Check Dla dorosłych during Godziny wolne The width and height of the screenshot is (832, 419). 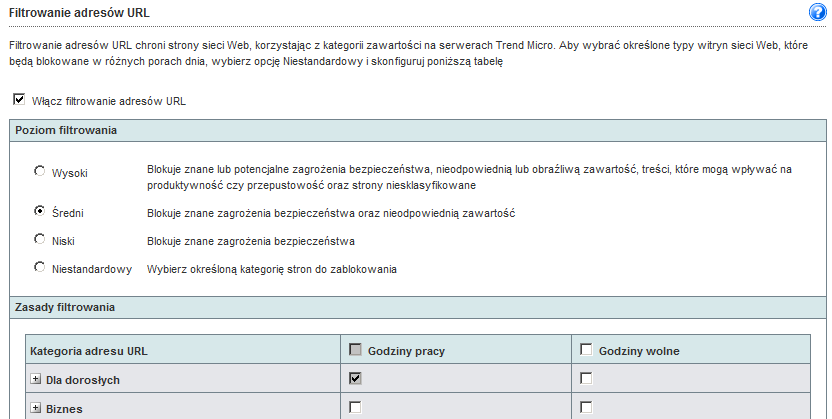tap(586, 378)
